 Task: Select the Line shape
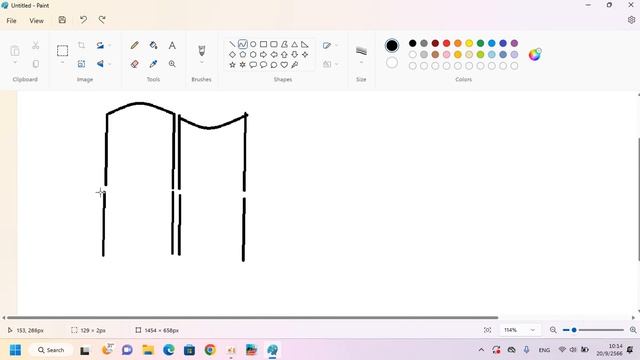pos(232,44)
